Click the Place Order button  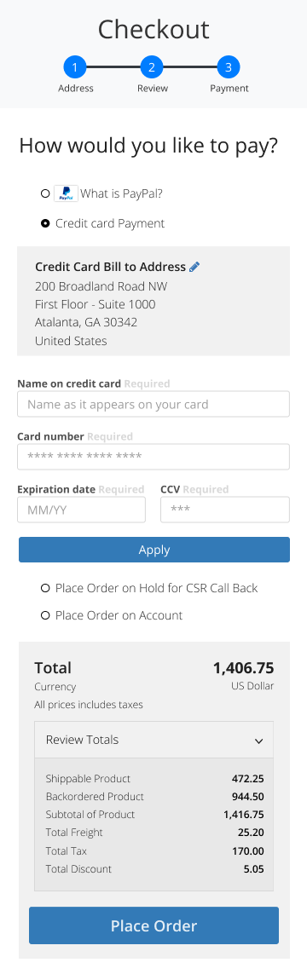[153, 925]
